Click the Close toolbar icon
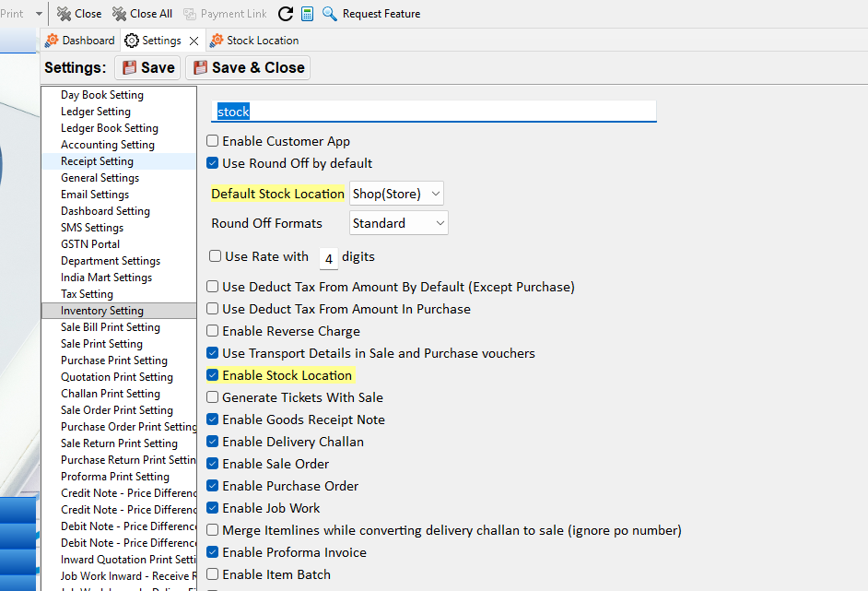868x591 pixels. coord(64,14)
